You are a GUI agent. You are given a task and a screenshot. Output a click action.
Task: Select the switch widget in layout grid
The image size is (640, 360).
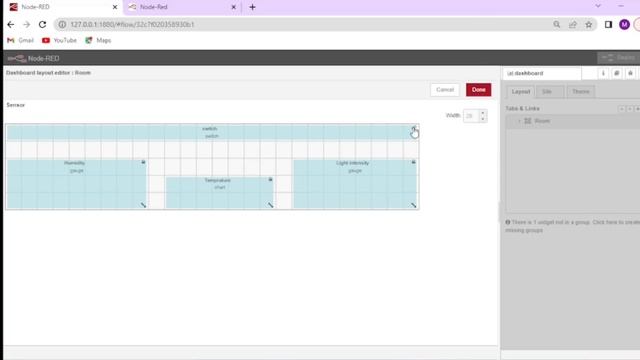click(212, 132)
